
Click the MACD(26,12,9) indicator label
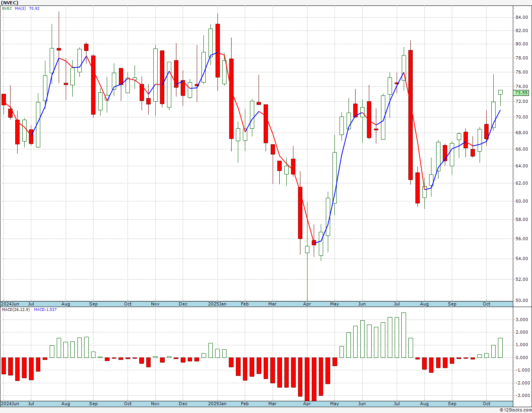16,310
